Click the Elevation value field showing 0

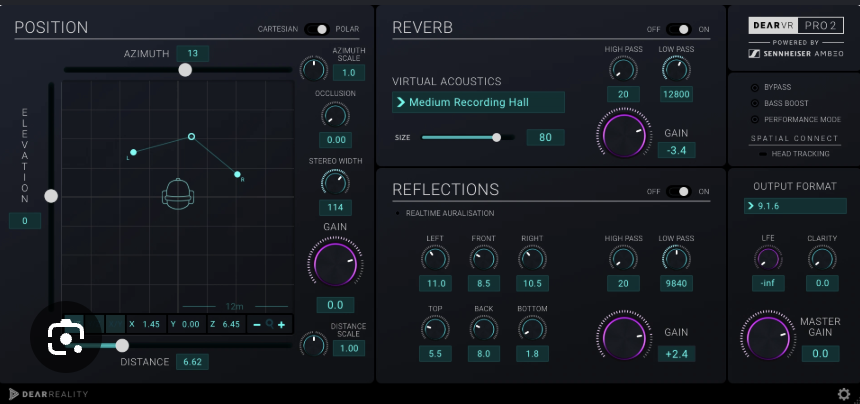click(x=25, y=221)
